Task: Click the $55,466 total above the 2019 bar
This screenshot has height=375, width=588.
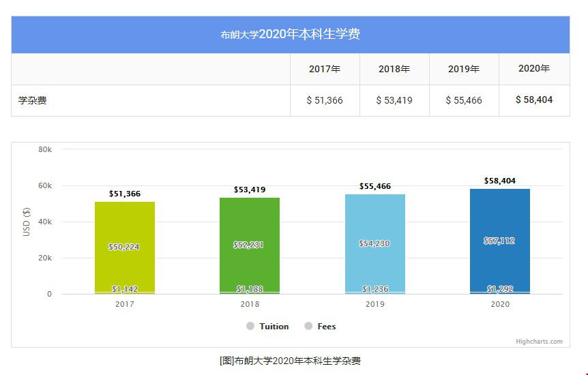Action: [x=375, y=186]
